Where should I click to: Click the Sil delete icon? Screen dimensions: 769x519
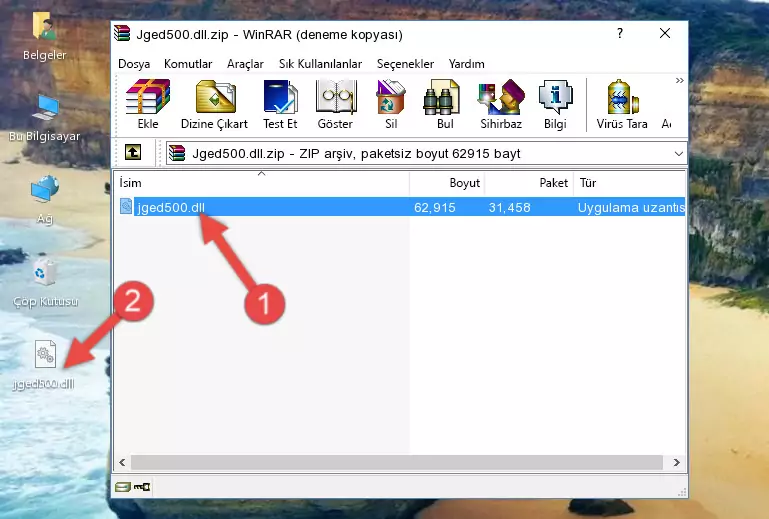(x=391, y=104)
